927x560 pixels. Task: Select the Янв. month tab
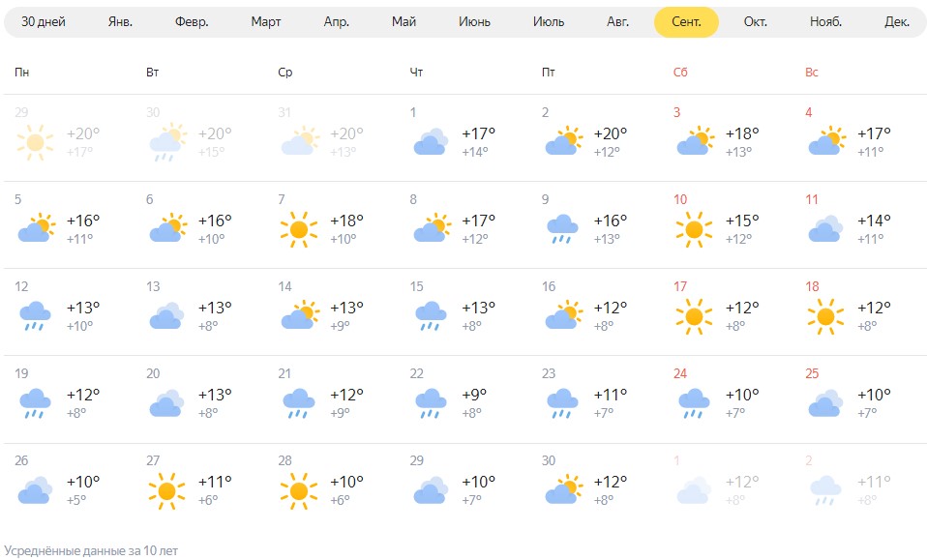pyautogui.click(x=120, y=22)
